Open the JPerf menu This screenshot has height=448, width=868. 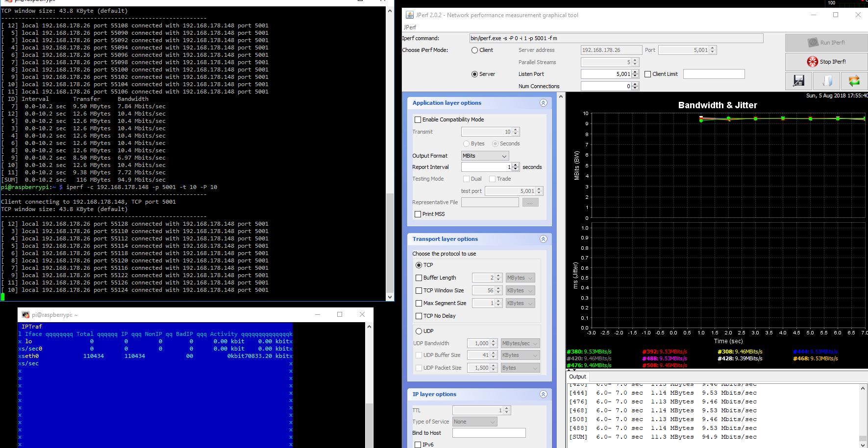410,27
